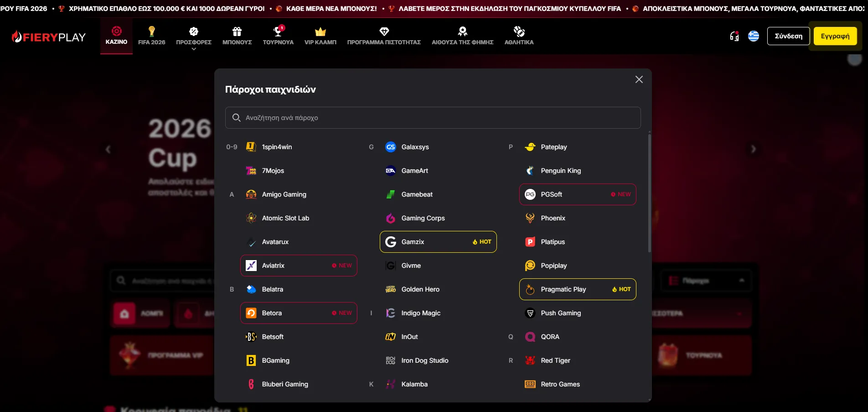Go to previous banner slide arrow
This screenshot has height=412, width=868.
pos(108,149)
